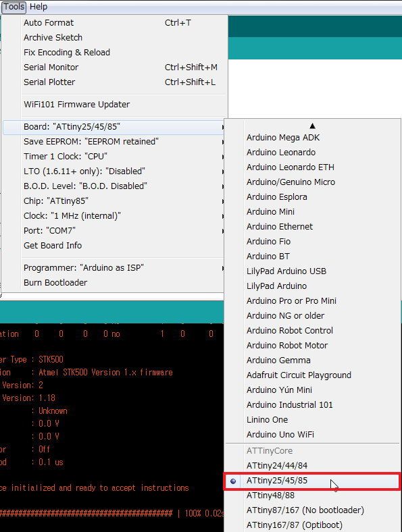Select ATtiny167/87 (Optiboot) board
Image resolution: width=402 pixels, height=532 pixels.
pyautogui.click(x=313, y=525)
